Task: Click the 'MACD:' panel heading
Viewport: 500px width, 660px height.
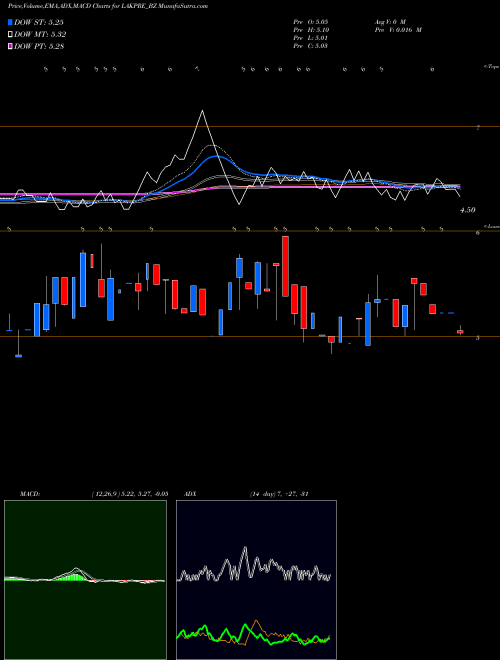Action: [x=30, y=494]
